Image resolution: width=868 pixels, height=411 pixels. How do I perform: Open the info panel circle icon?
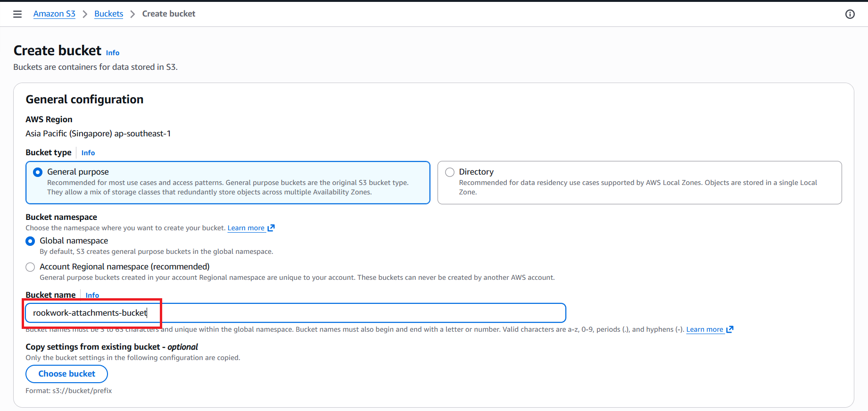pos(850,14)
